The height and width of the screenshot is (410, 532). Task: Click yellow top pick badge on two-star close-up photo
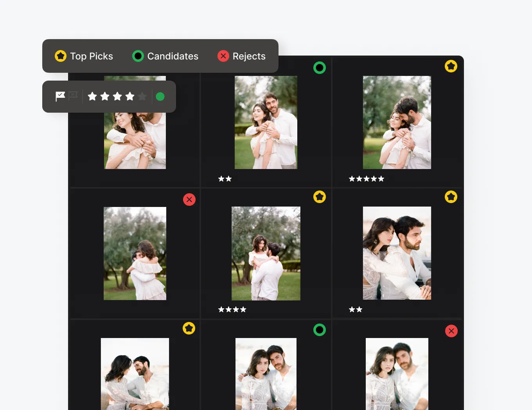(451, 197)
